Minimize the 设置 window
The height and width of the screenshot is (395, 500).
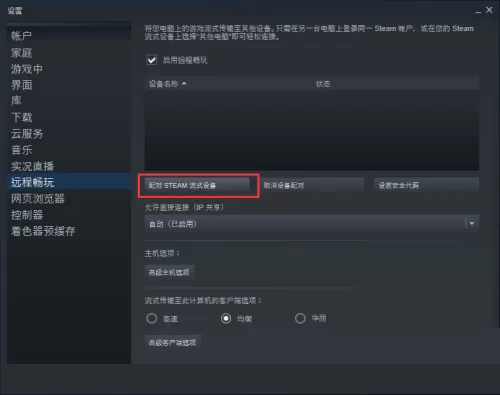[x=478, y=11]
